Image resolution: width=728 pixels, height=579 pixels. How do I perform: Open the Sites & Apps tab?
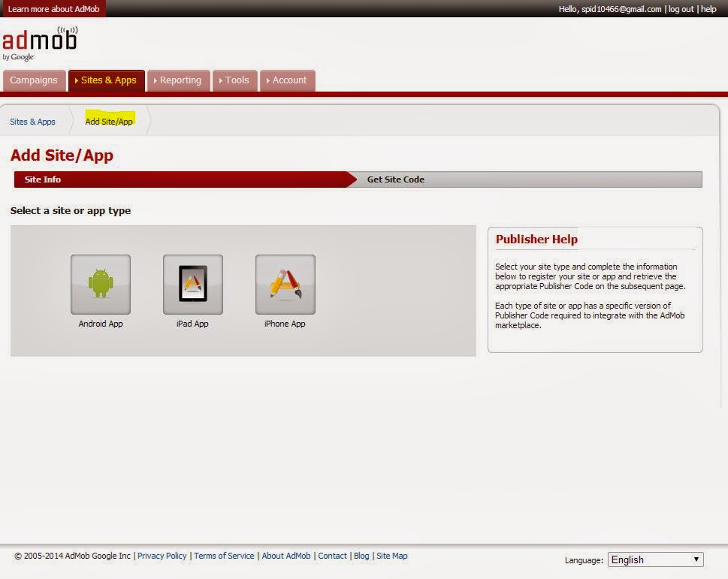point(107,80)
